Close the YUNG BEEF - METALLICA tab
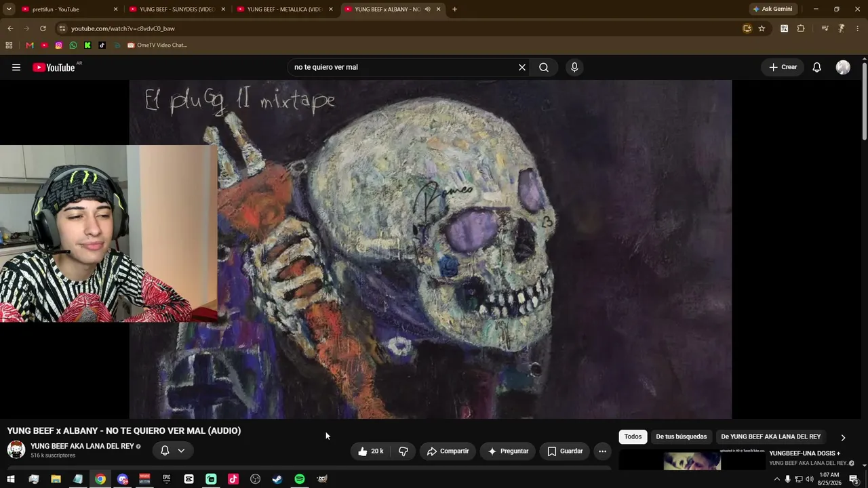868x488 pixels. (331, 9)
